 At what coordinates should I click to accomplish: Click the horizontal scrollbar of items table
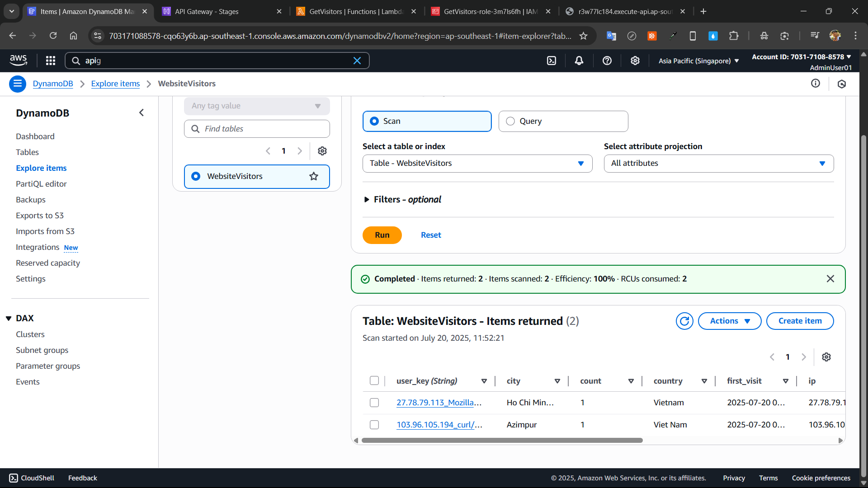[502, 440]
